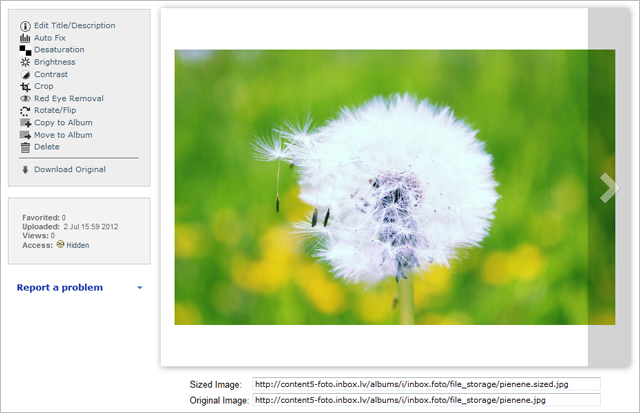Click the Desaturation checkerboard icon

(x=25, y=50)
